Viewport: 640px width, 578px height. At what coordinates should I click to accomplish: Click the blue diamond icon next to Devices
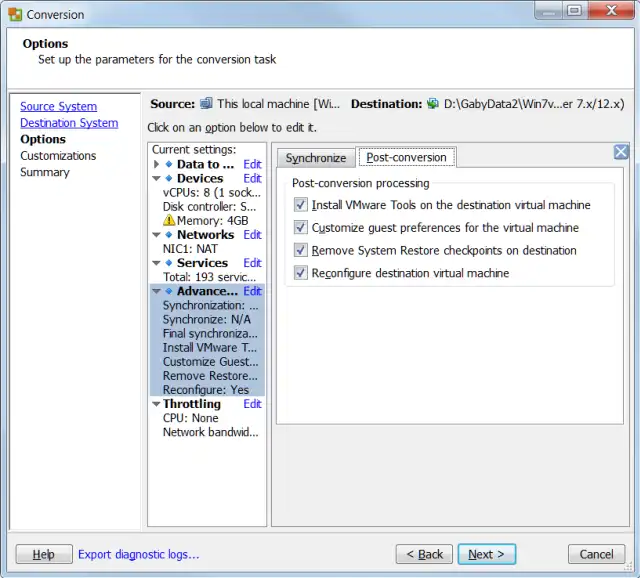169,178
